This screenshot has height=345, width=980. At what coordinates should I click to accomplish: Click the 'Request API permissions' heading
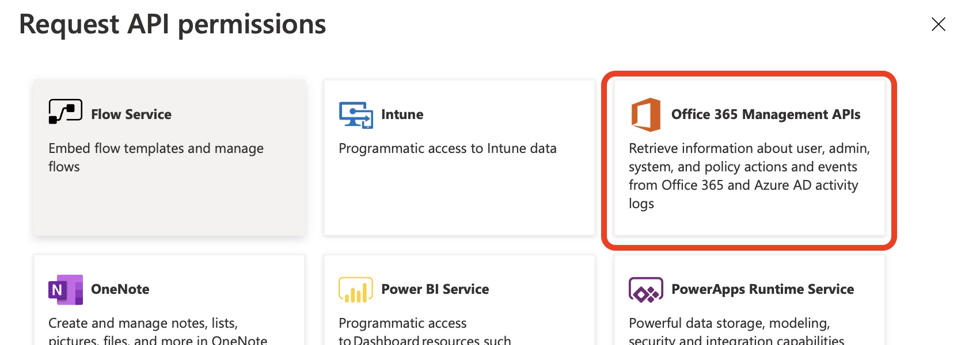(173, 24)
